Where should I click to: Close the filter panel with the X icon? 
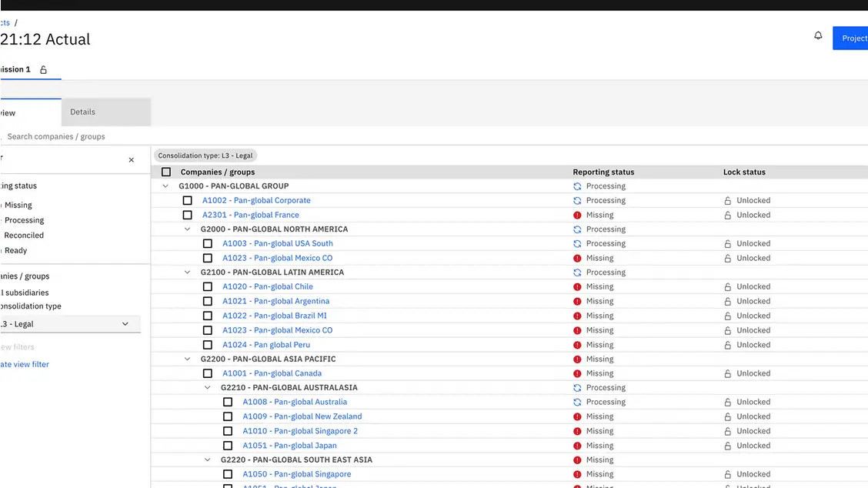(x=131, y=160)
